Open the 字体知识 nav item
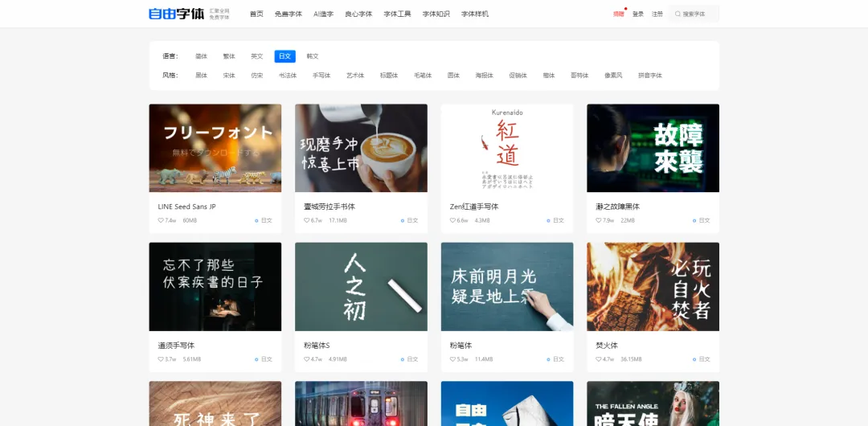This screenshot has width=868, height=426. click(x=436, y=14)
